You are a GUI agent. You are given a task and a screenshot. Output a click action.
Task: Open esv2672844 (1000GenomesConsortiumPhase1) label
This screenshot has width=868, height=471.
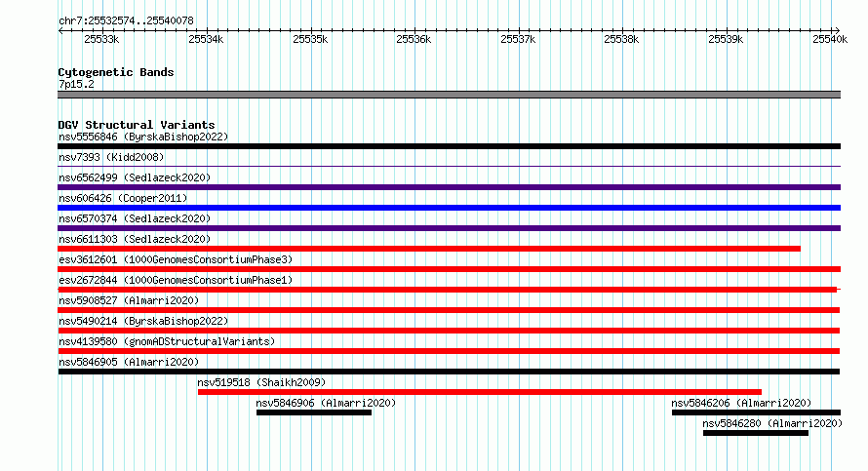point(176,280)
